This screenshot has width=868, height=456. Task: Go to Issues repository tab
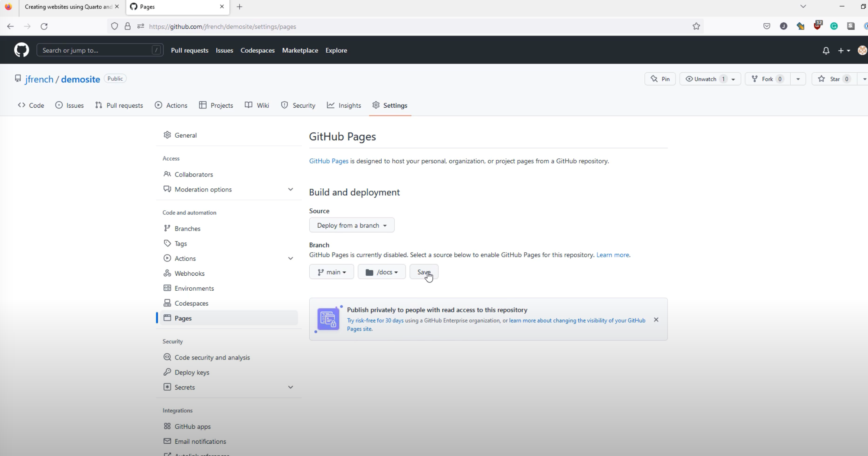click(x=70, y=105)
